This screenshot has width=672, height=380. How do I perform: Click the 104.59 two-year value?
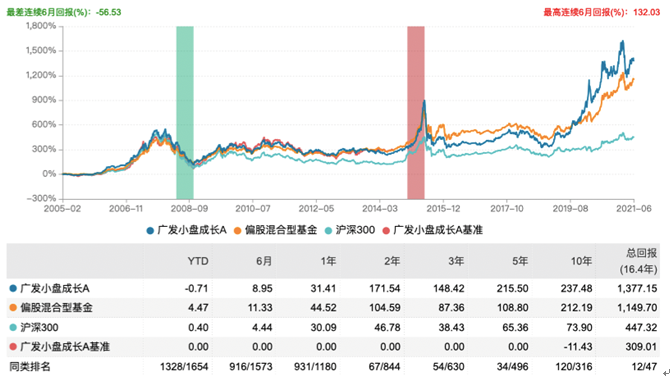385,308
